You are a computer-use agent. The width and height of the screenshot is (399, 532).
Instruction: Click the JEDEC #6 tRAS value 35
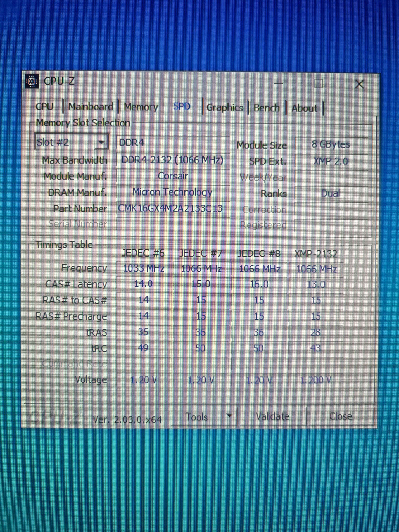pyautogui.click(x=143, y=332)
